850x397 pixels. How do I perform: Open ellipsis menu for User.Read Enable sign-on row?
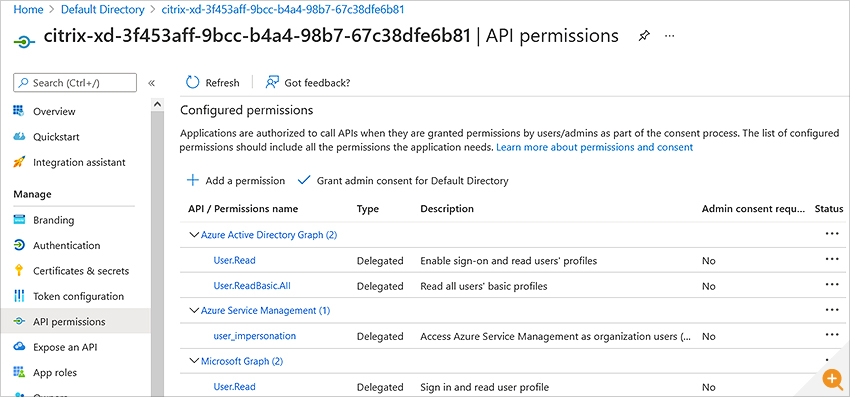(832, 259)
